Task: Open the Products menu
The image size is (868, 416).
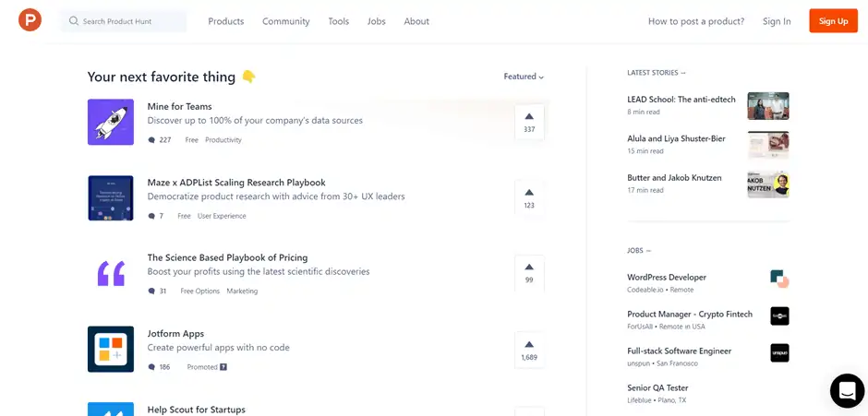Action: [x=226, y=21]
